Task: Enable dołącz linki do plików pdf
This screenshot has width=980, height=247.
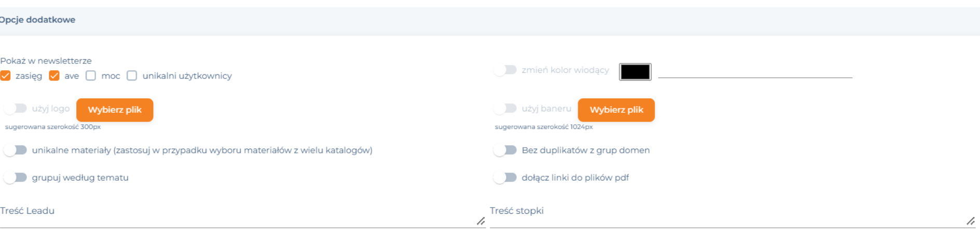Action: (x=505, y=178)
